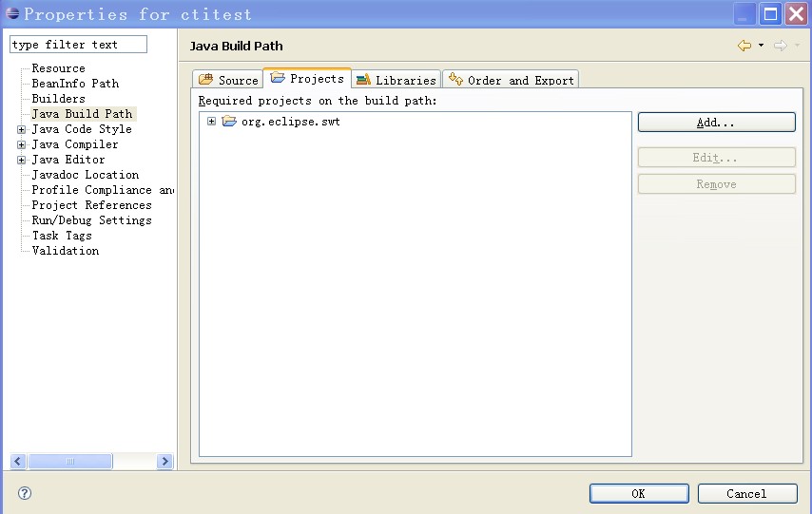Select Java Compiler tree item
Viewport: 812px width, 514px height.
[x=75, y=144]
